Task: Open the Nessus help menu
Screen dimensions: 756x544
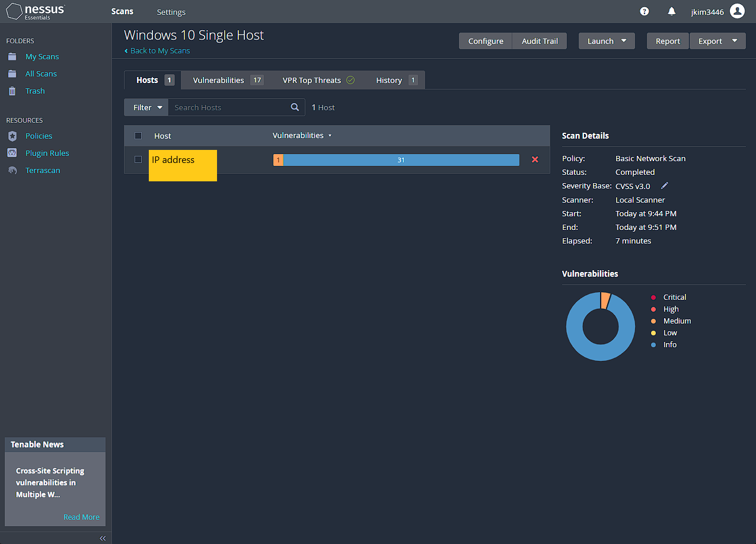Action: click(644, 11)
